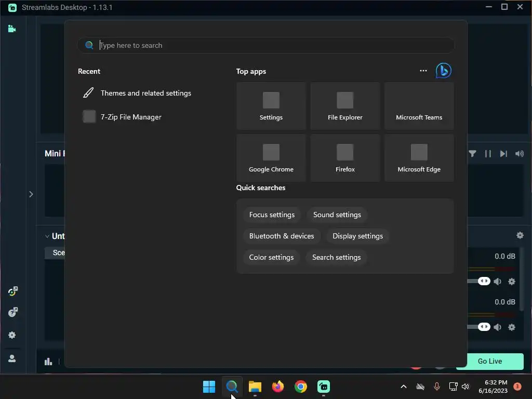
Task: Open the three-dots search options menu
Action: pyautogui.click(x=423, y=71)
